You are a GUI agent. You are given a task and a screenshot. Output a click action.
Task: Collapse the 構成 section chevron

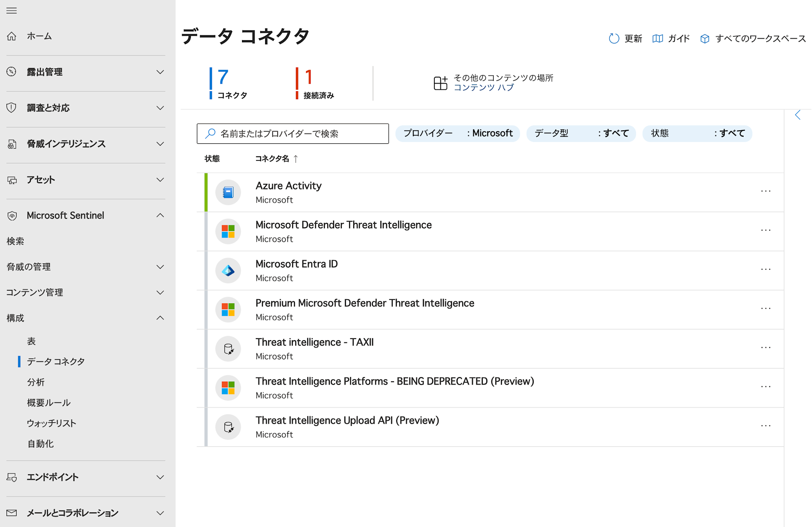click(x=160, y=318)
